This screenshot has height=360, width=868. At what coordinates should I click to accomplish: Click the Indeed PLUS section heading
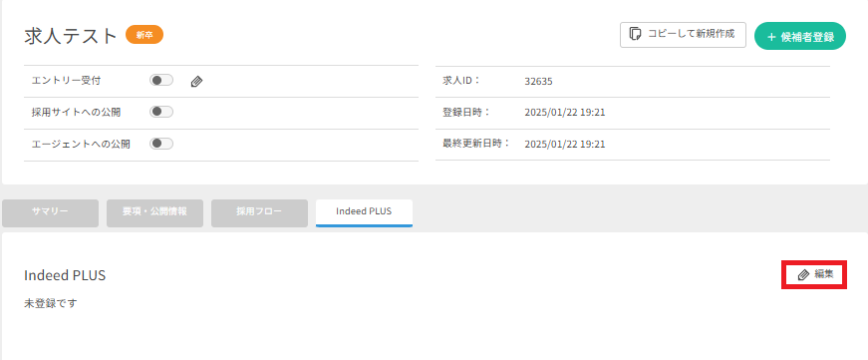tap(65, 274)
